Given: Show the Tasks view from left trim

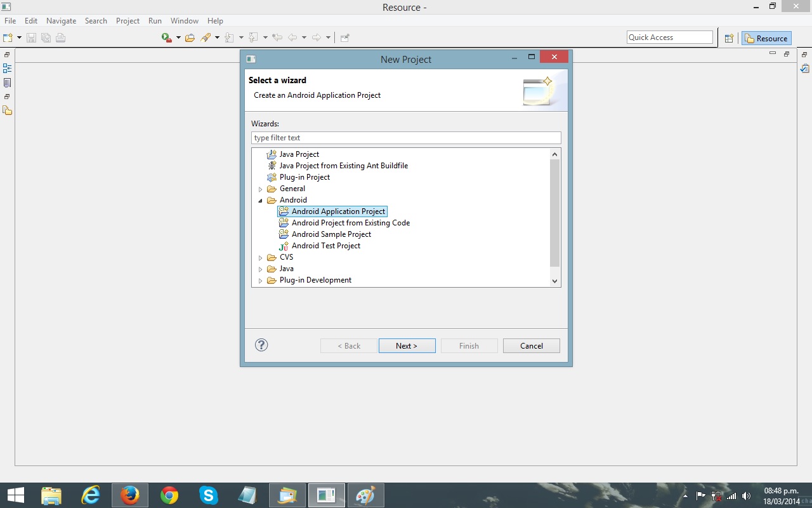Looking at the screenshot, I should (x=7, y=83).
